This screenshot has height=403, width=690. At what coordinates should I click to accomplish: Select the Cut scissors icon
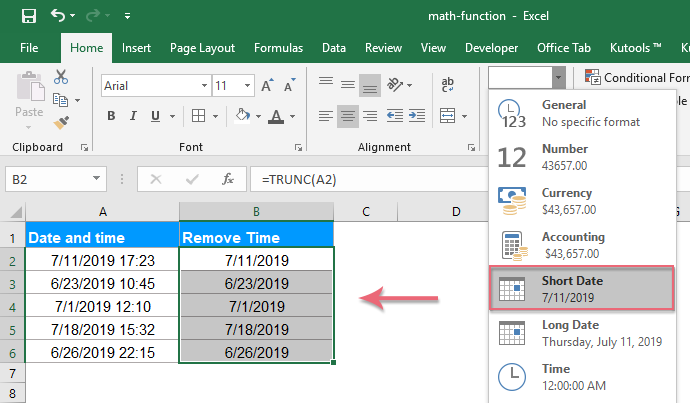click(x=61, y=76)
